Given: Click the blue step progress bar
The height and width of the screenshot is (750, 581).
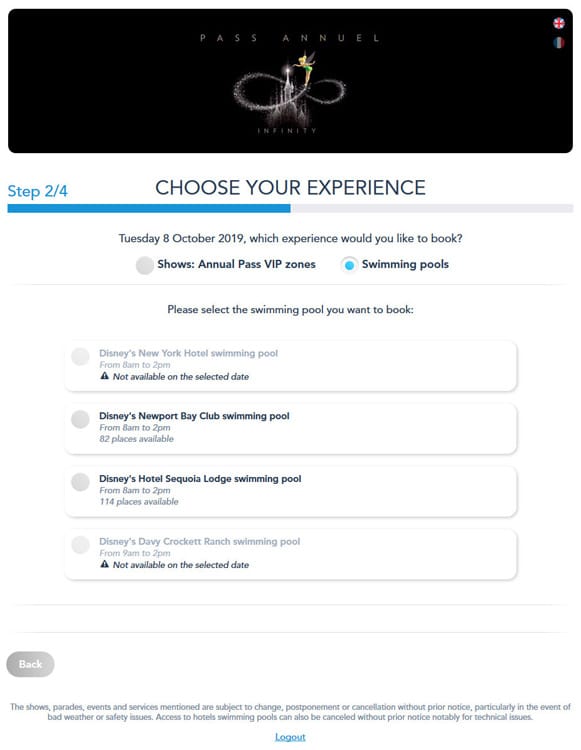Looking at the screenshot, I should click(149, 208).
